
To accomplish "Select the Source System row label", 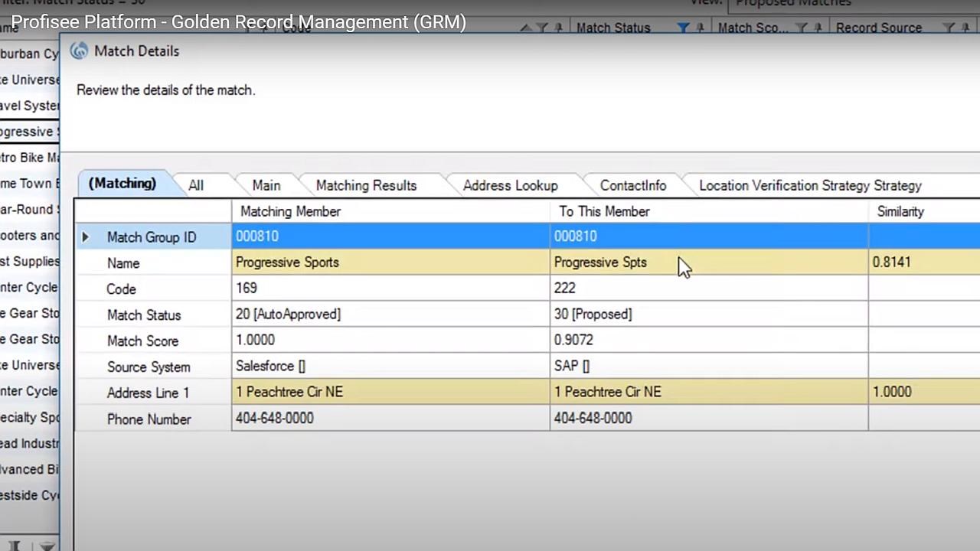I will point(149,367).
